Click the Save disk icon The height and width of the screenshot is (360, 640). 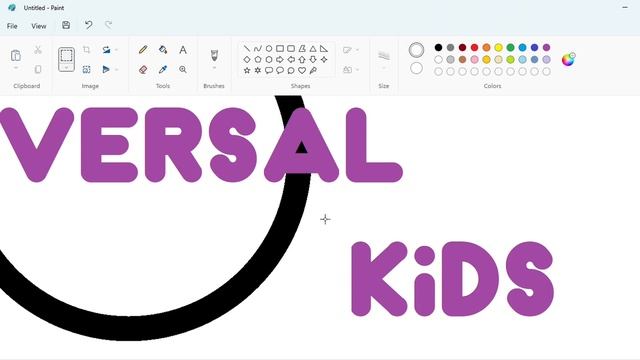pos(66,25)
